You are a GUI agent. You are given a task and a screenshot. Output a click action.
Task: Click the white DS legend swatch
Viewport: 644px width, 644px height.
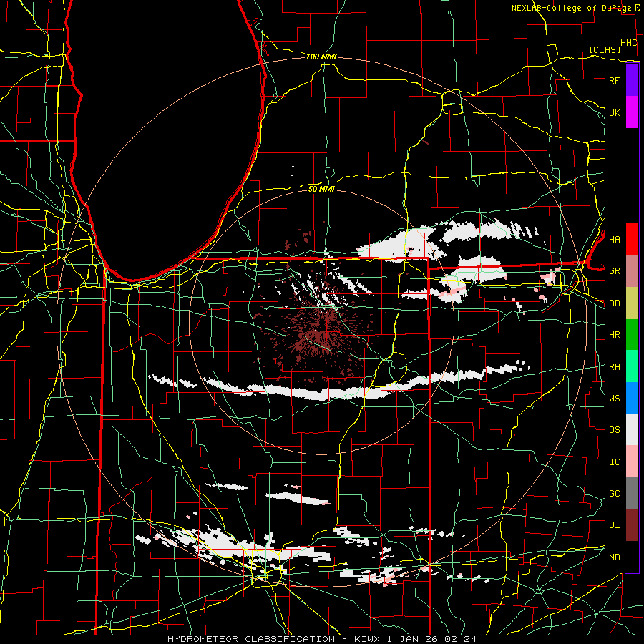[x=632, y=429]
